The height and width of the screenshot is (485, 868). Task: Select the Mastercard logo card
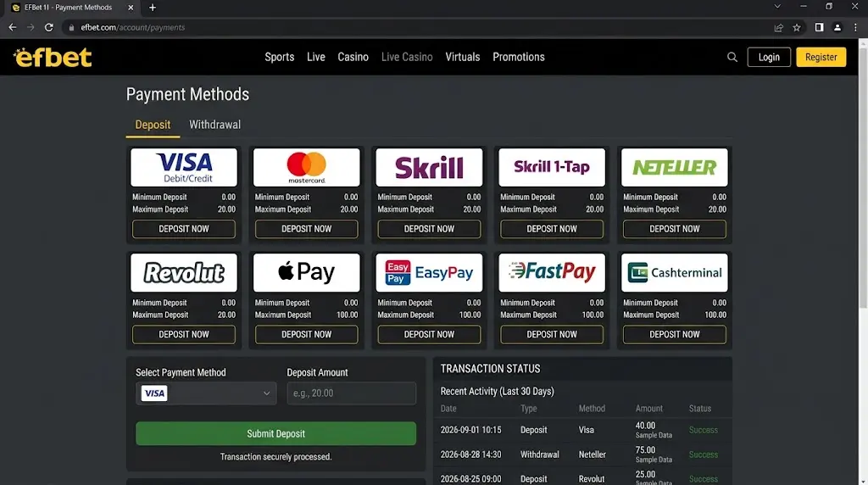pos(306,167)
